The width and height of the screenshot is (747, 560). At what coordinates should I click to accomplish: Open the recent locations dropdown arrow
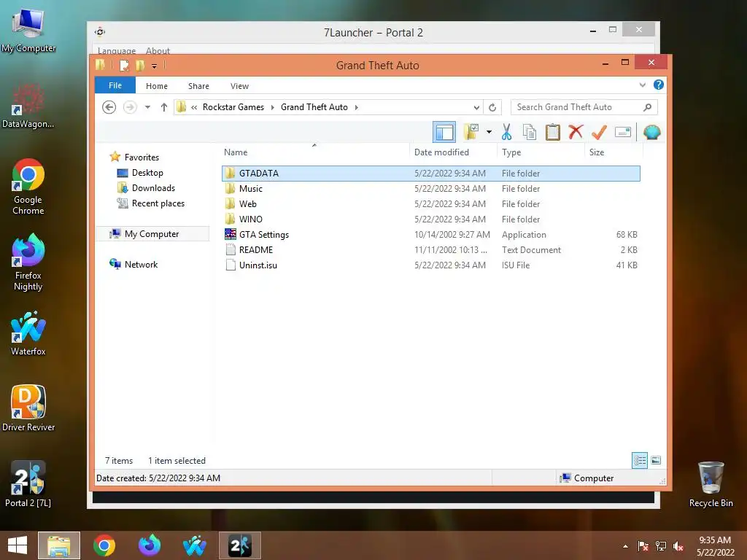(x=147, y=107)
